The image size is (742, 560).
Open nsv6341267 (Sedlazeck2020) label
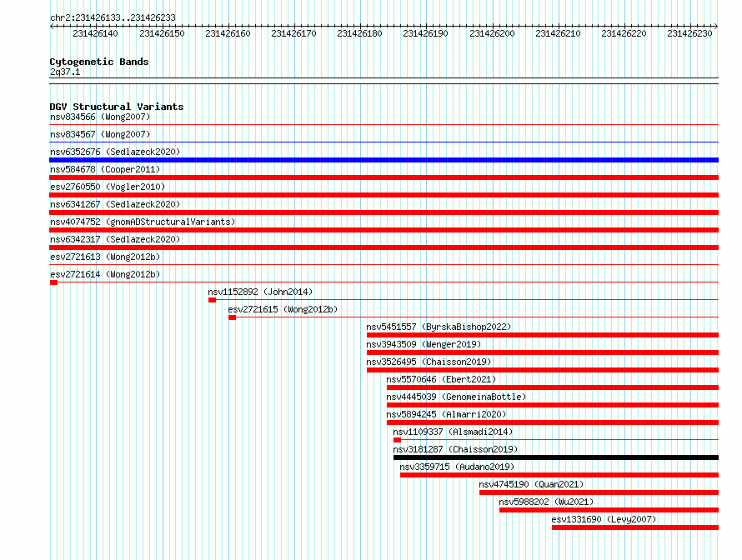(115, 204)
